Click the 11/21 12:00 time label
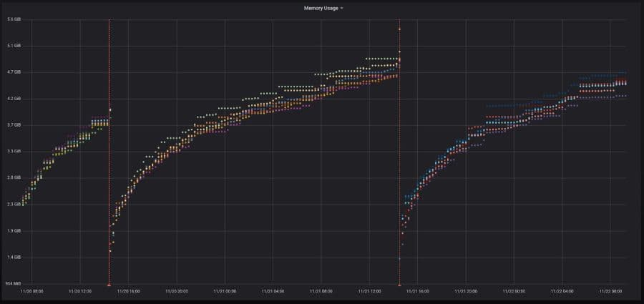Screen dimensions: 644x304 [x=369, y=291]
